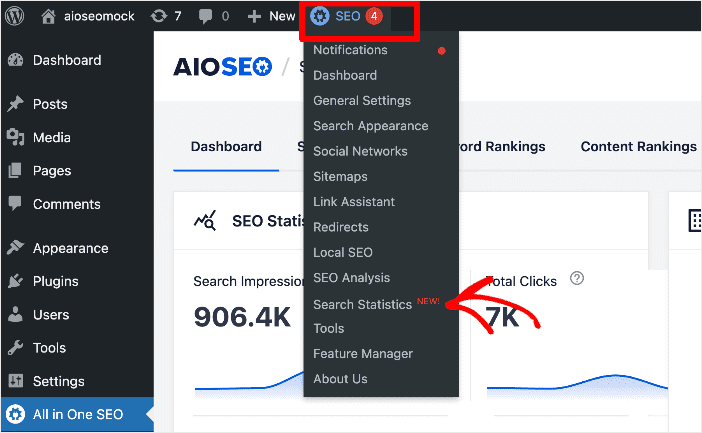Click the Comments bubble icon in sidebar
Screen dimensions: 702x433
click(15, 203)
